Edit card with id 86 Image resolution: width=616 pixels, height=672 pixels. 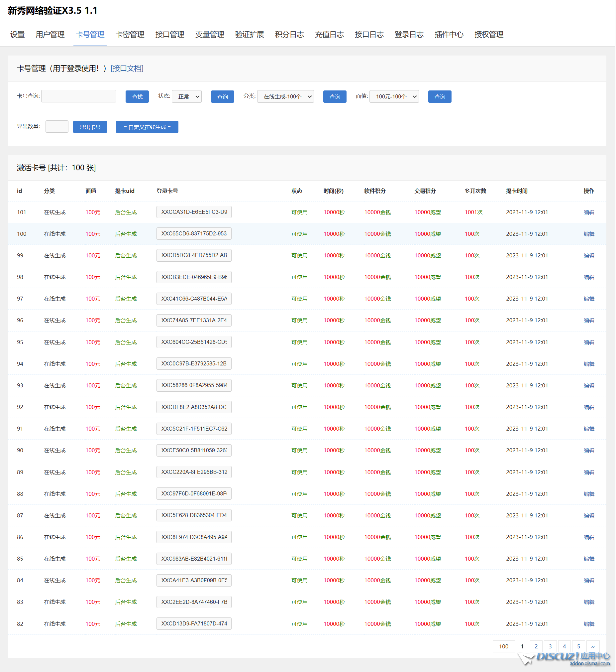[589, 537]
